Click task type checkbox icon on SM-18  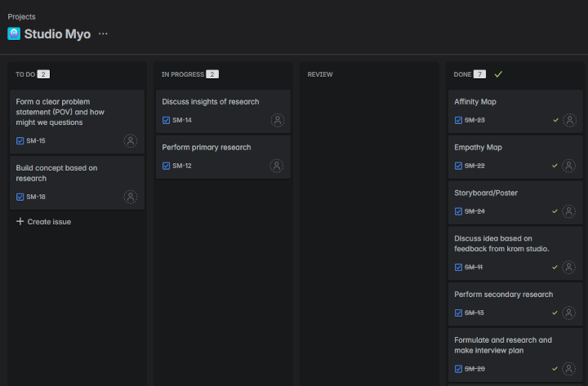pos(20,197)
